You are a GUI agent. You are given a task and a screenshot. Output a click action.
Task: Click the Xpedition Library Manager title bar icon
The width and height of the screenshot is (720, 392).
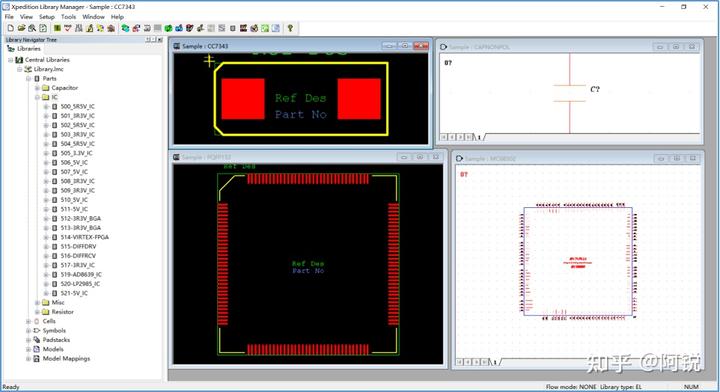(x=6, y=7)
